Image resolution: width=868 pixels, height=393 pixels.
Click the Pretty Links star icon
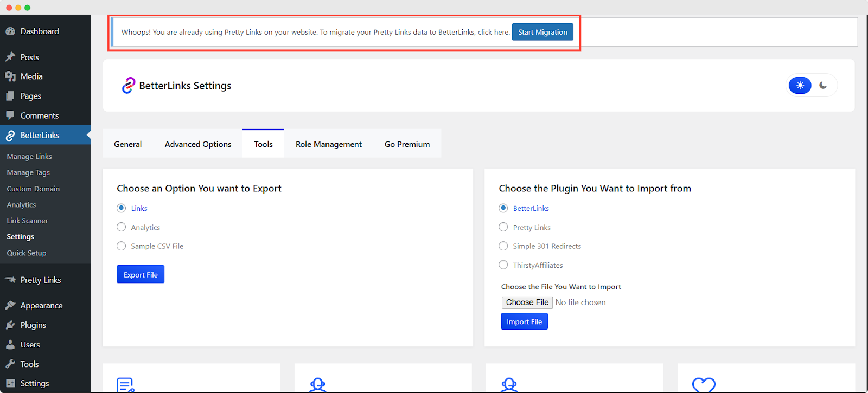click(x=10, y=280)
